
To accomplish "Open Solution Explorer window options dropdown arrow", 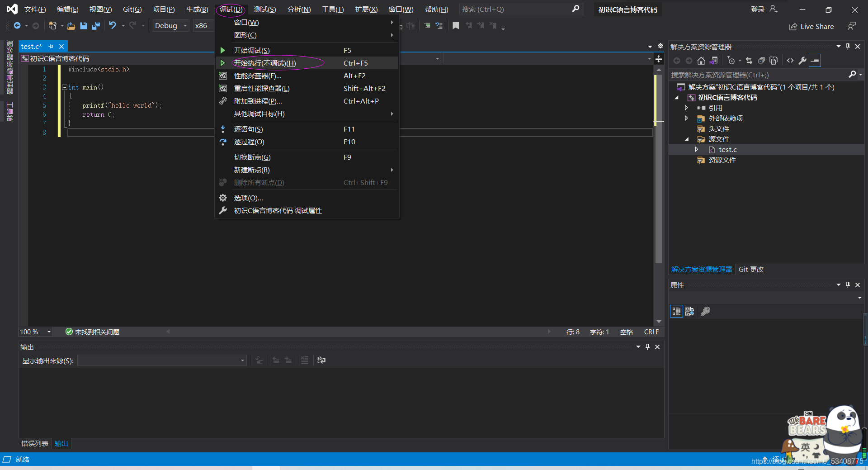I will 839,47.
